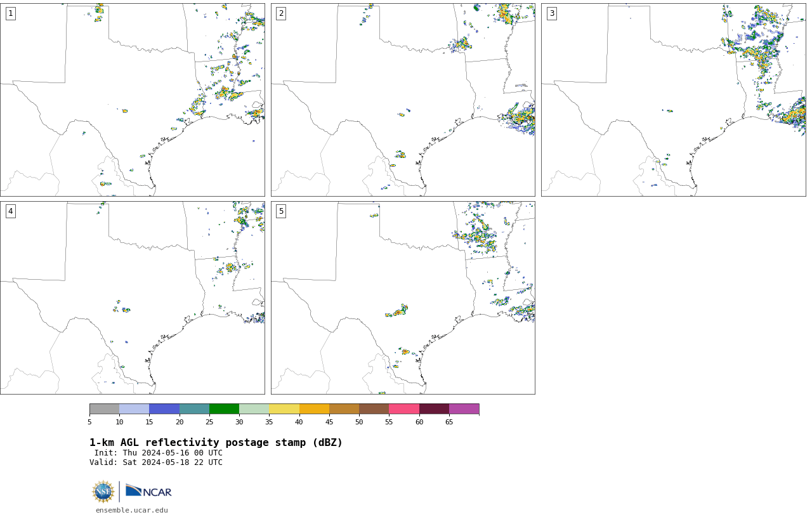Open ensemble member 2 postage stamp map
Viewport: 812px width, 517px height.
pyautogui.click(x=403, y=100)
